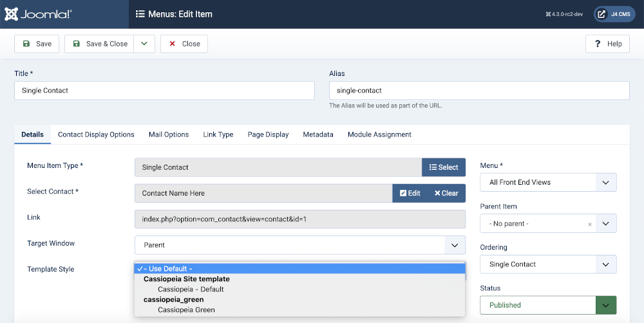The width and height of the screenshot is (644, 323).
Task: Click the Joomla! logo
Action: click(x=38, y=14)
